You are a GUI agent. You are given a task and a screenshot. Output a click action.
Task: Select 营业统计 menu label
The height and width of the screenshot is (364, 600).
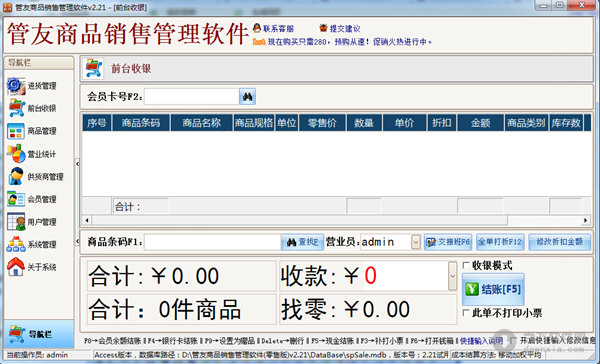pos(42,154)
